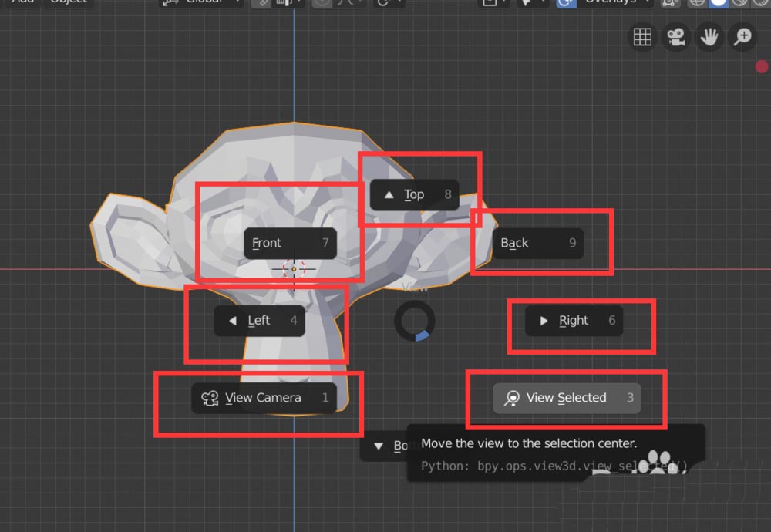
Task: Choose Left view in the pie menu
Action: click(x=260, y=321)
